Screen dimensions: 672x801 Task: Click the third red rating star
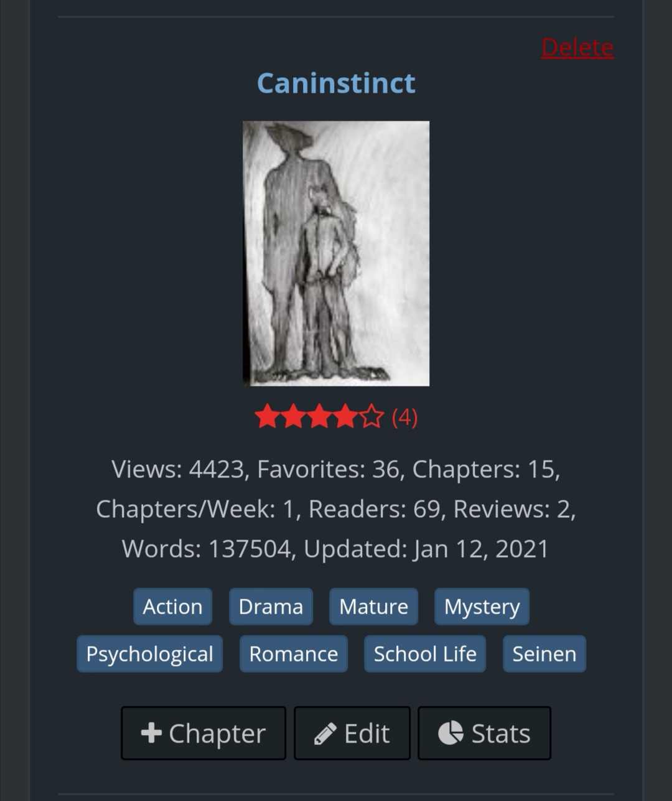click(319, 416)
